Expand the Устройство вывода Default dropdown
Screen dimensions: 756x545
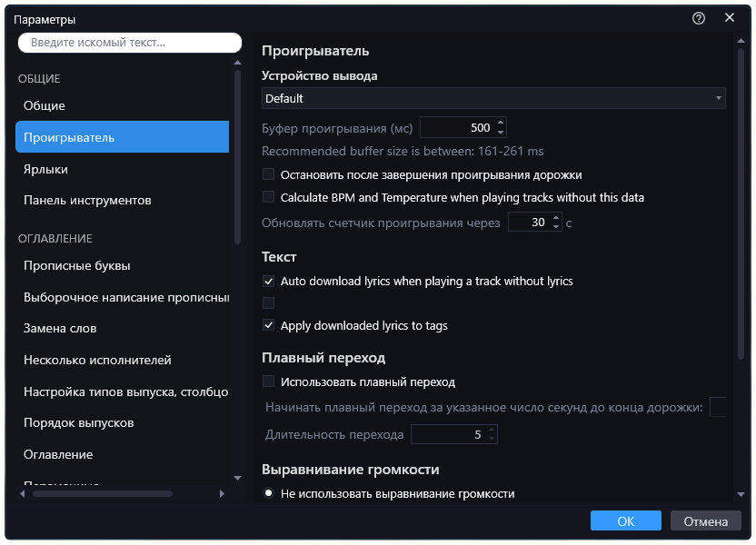493,98
